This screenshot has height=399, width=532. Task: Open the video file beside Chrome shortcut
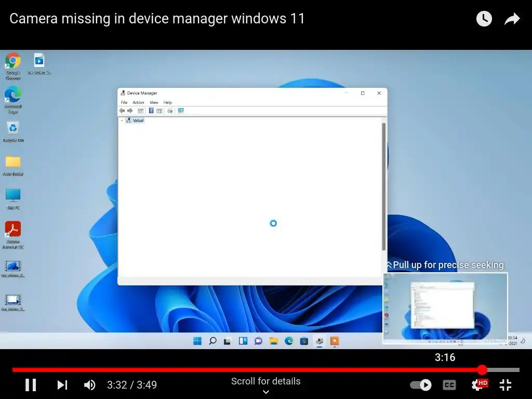(39, 63)
